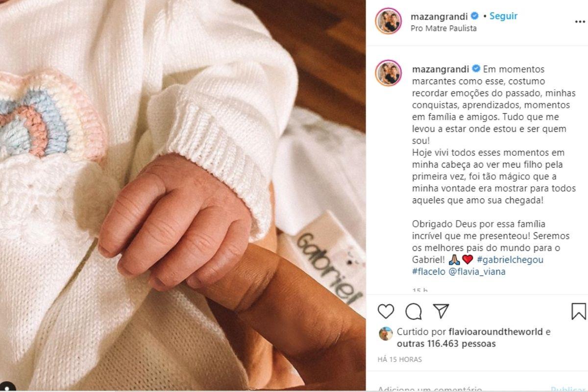Click mazangrandi avatar beside the caption
The height and width of the screenshot is (392, 588).
pos(389,73)
